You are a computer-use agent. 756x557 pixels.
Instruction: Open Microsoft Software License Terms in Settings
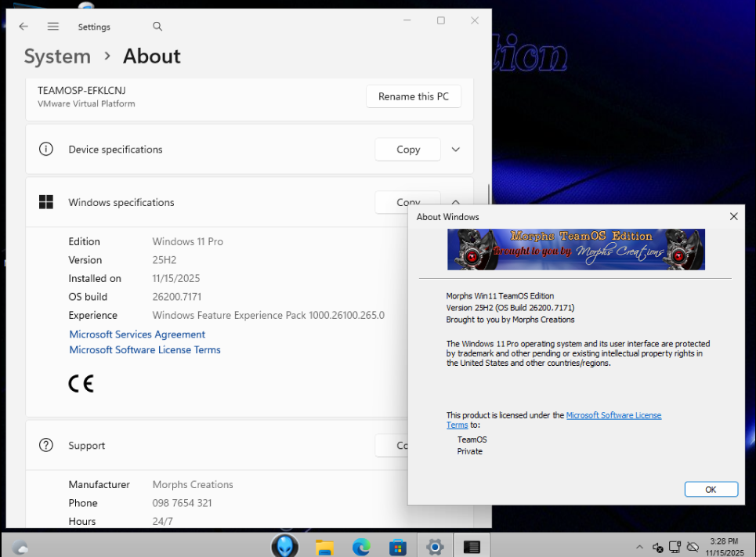(145, 350)
